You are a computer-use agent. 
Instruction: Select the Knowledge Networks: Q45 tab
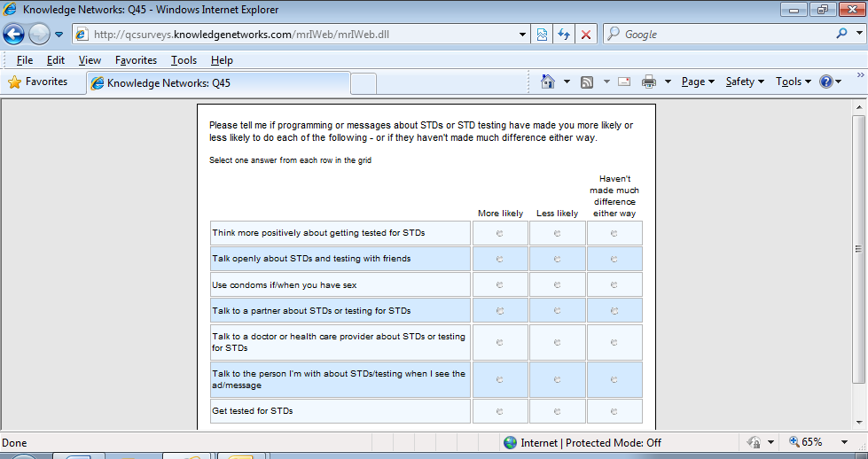pos(218,83)
